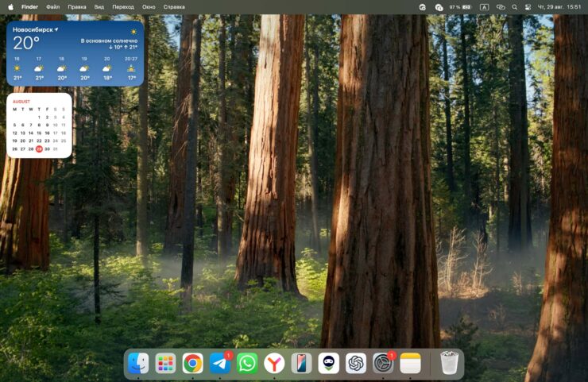Screen dimensions: 588x382
Task: Open the iPhone Mirroring app in Dock
Action: pos(301,363)
